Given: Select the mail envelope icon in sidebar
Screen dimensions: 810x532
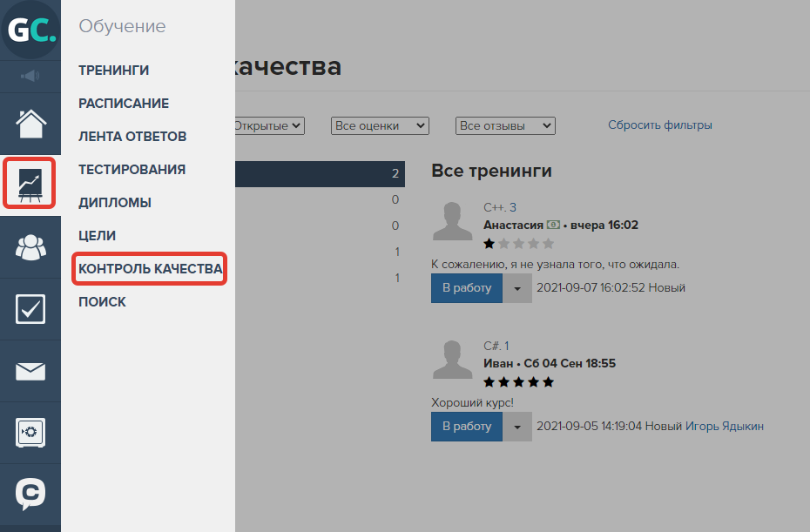Looking at the screenshot, I should 30,370.
